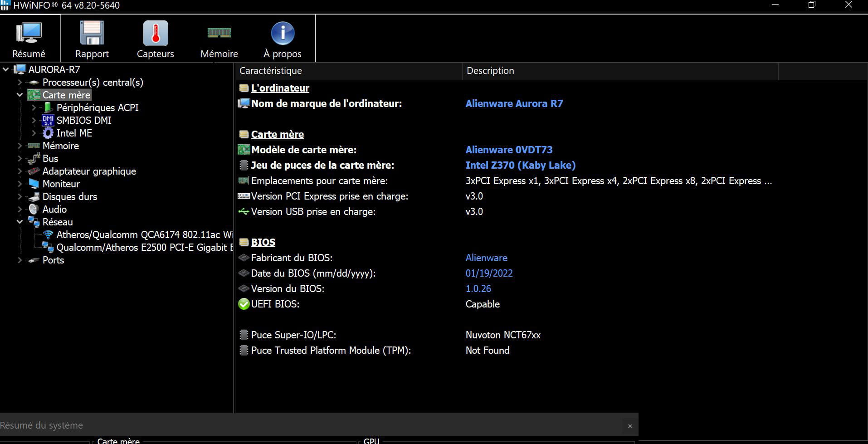The width and height of the screenshot is (868, 444).
Task: Select the Moniteur screen icon
Action: pyautogui.click(x=34, y=184)
